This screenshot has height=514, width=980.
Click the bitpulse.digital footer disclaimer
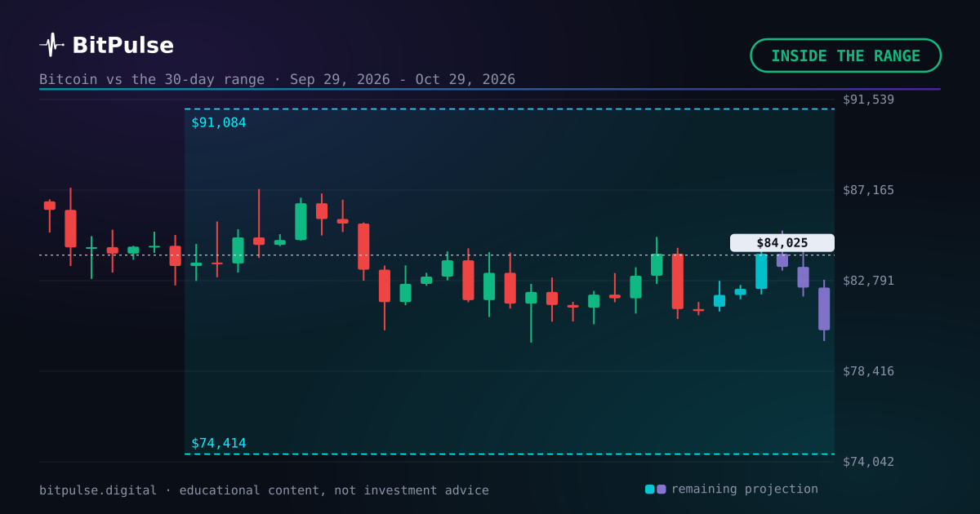(x=264, y=490)
